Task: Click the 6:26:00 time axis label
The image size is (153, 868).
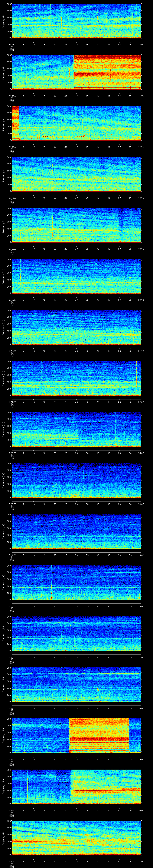Action: [x=12, y=657]
